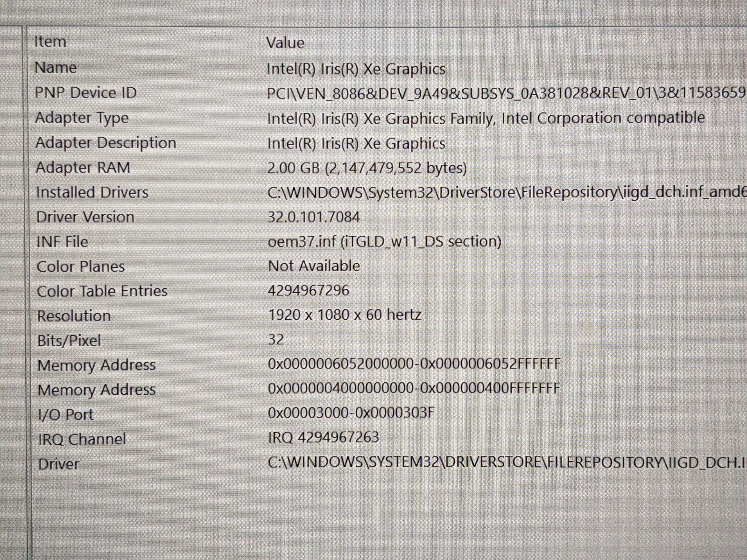Select the Name row label
The width and height of the screenshot is (747, 560).
(56, 68)
